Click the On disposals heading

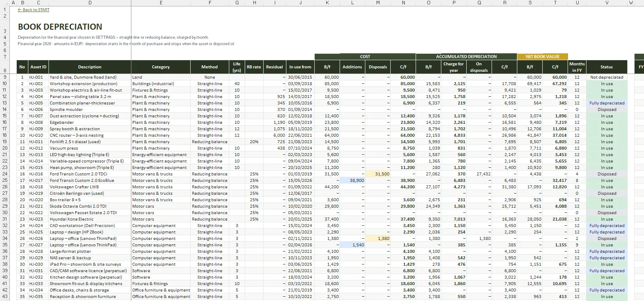pos(479,67)
